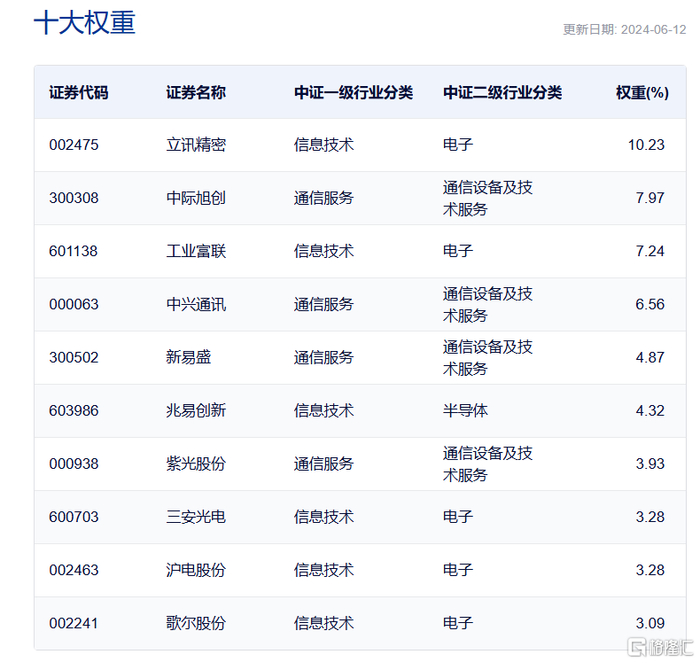Select the 中证一级行业分类 column header
The image size is (700, 663).
pos(353,93)
